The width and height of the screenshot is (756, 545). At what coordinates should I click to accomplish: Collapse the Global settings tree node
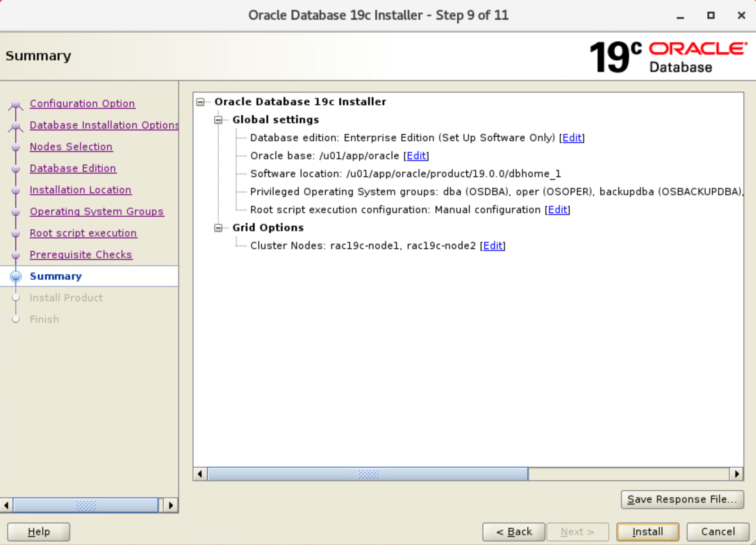pyautogui.click(x=218, y=120)
